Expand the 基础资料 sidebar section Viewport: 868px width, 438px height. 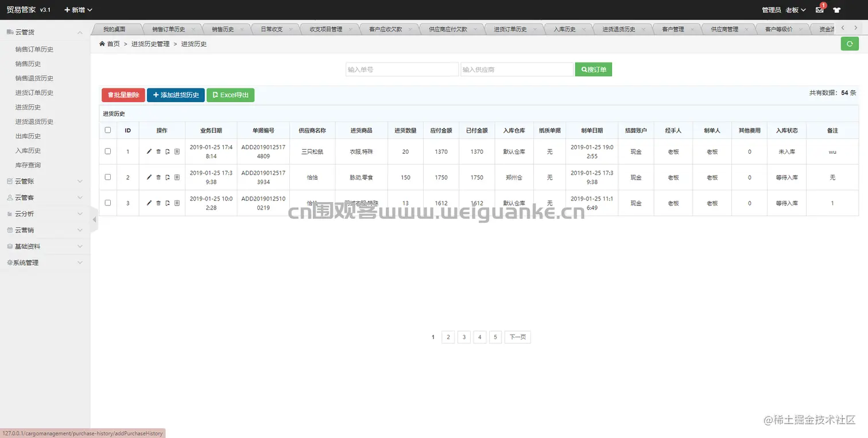45,246
